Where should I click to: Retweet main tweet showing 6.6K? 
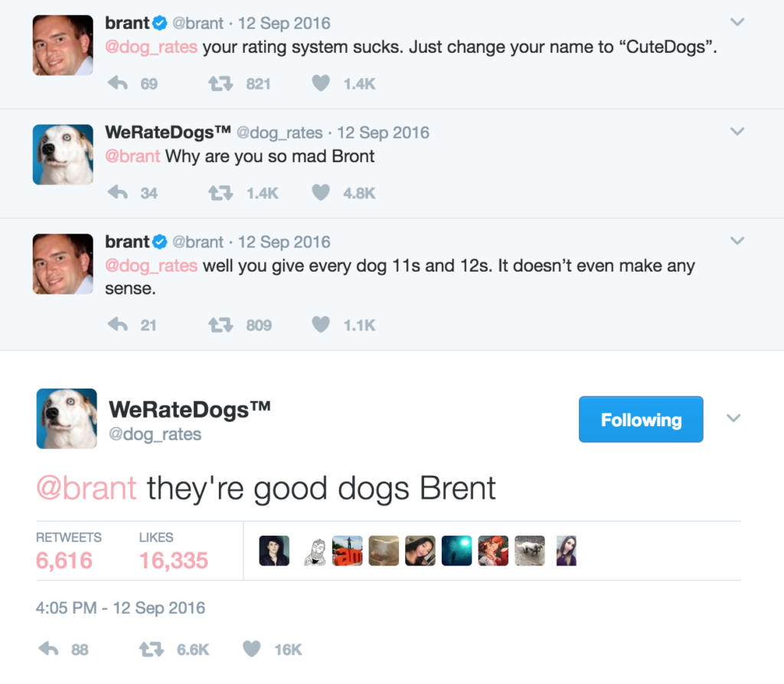point(151,649)
